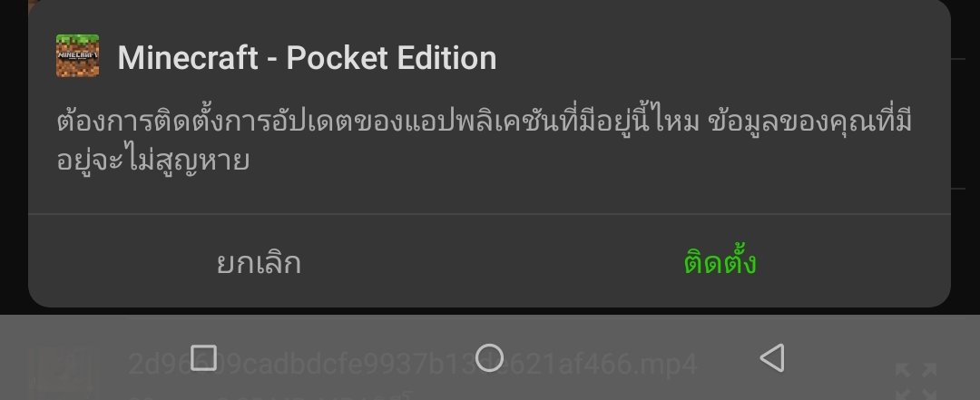
Task: Click the faded video thumbnail behind the navigation bar
Action: tap(64, 374)
